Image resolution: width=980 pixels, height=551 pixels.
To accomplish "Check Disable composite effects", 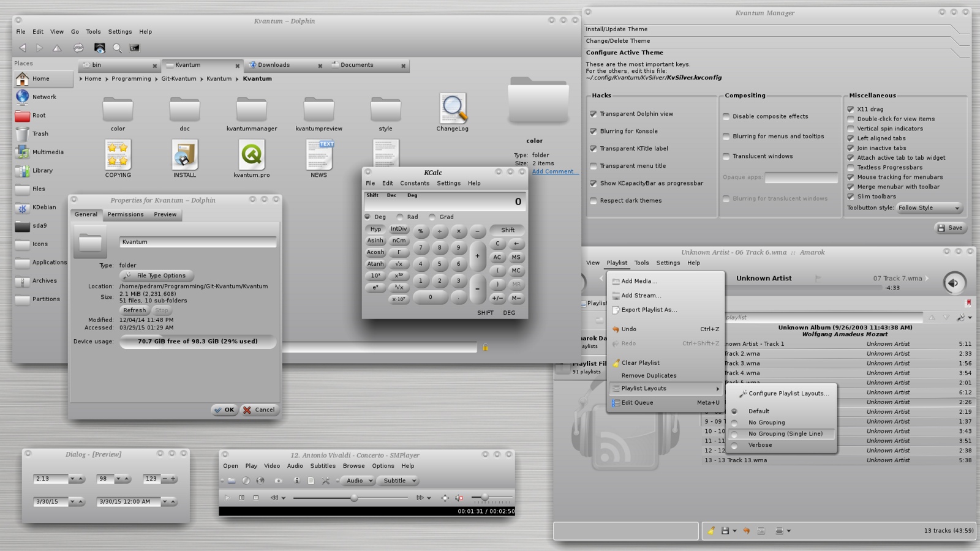I will tap(726, 116).
